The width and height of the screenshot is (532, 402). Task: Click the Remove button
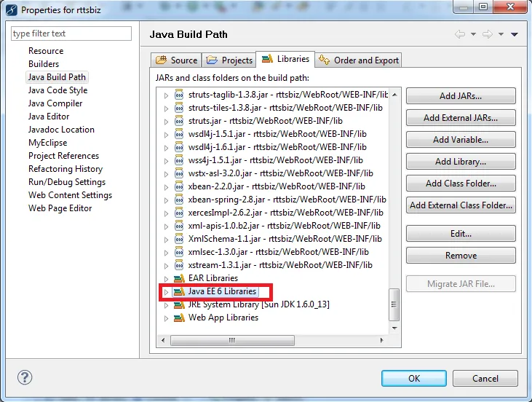click(461, 256)
